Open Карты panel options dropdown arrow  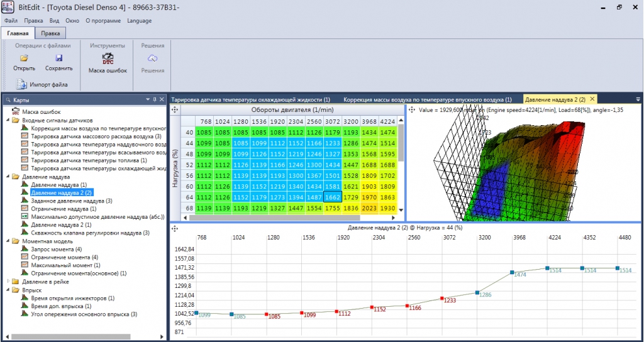pos(148,99)
